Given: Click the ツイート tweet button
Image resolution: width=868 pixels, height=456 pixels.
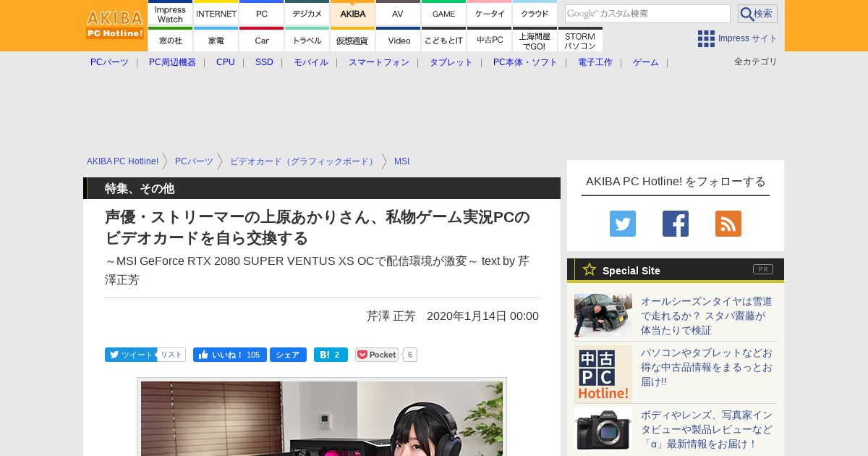Looking at the screenshot, I should click(x=131, y=355).
